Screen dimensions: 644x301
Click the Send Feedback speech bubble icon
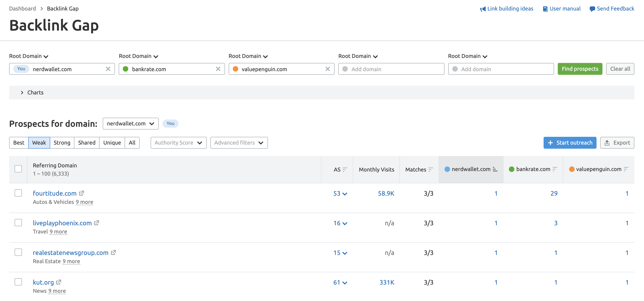tap(592, 9)
